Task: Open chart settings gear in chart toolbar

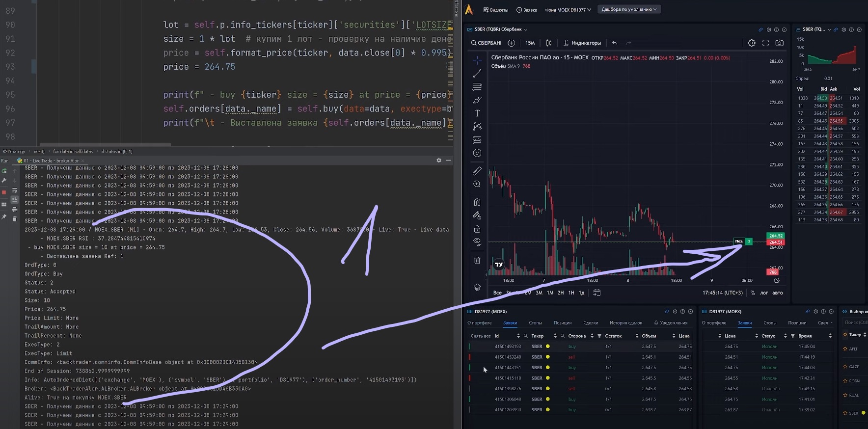Action: [x=752, y=43]
